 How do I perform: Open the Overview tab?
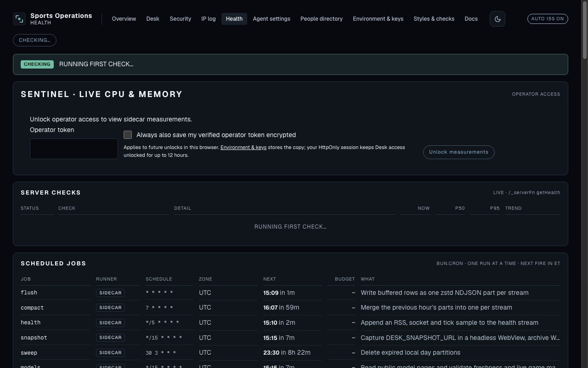(x=124, y=19)
